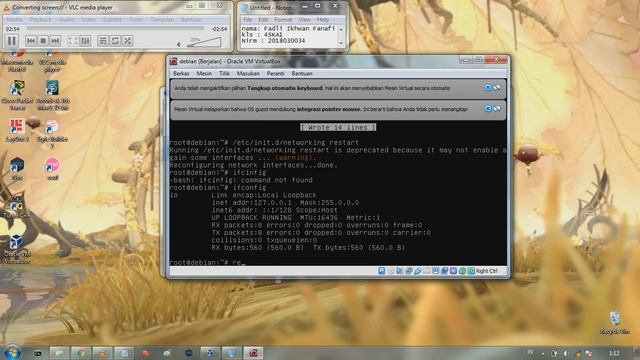
Task: Click VirtualBox shared folders status icon
Action: 427,271
